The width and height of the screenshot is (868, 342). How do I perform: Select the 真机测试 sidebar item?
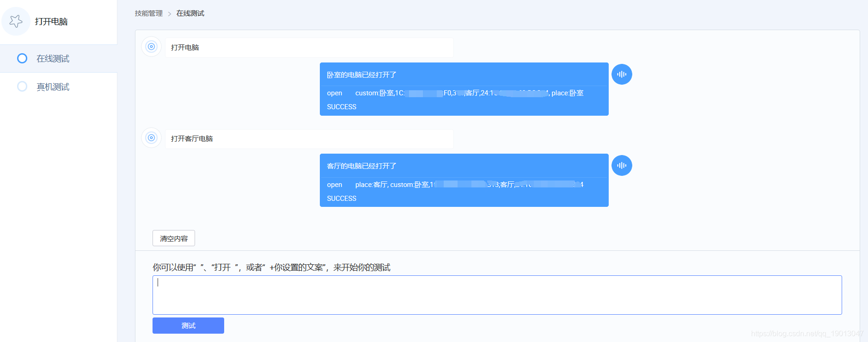[58, 87]
